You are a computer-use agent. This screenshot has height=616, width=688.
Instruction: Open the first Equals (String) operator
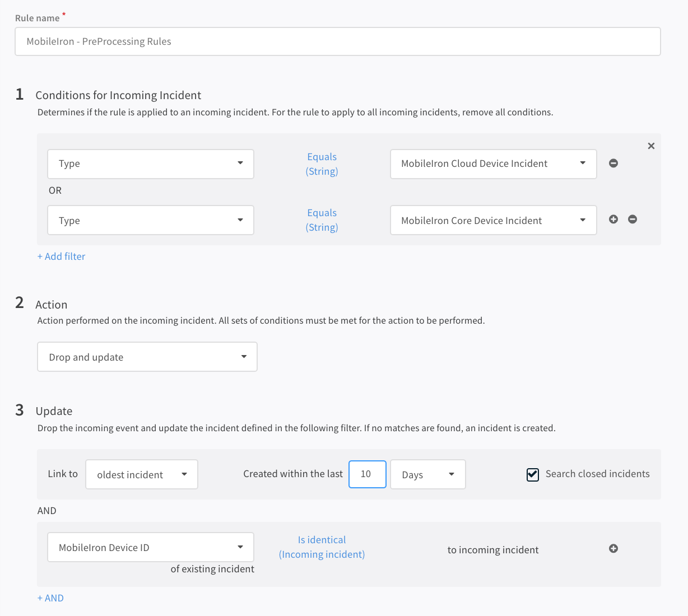point(322,164)
